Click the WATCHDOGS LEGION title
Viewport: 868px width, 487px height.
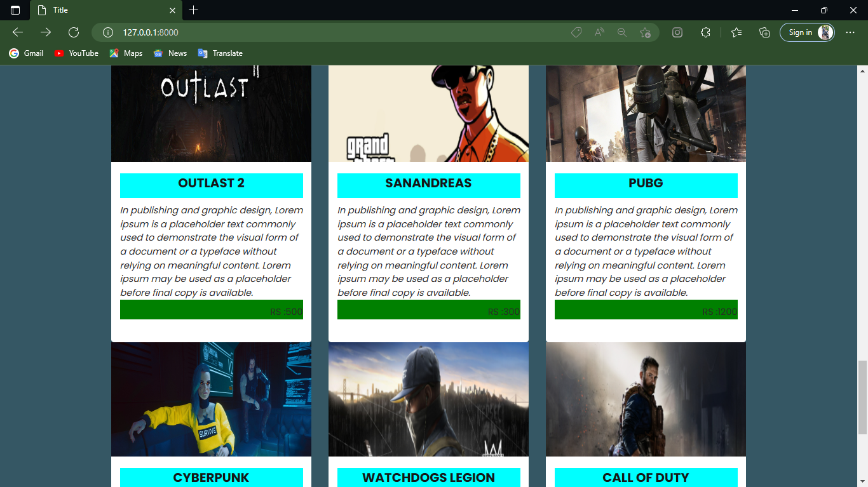tap(429, 477)
